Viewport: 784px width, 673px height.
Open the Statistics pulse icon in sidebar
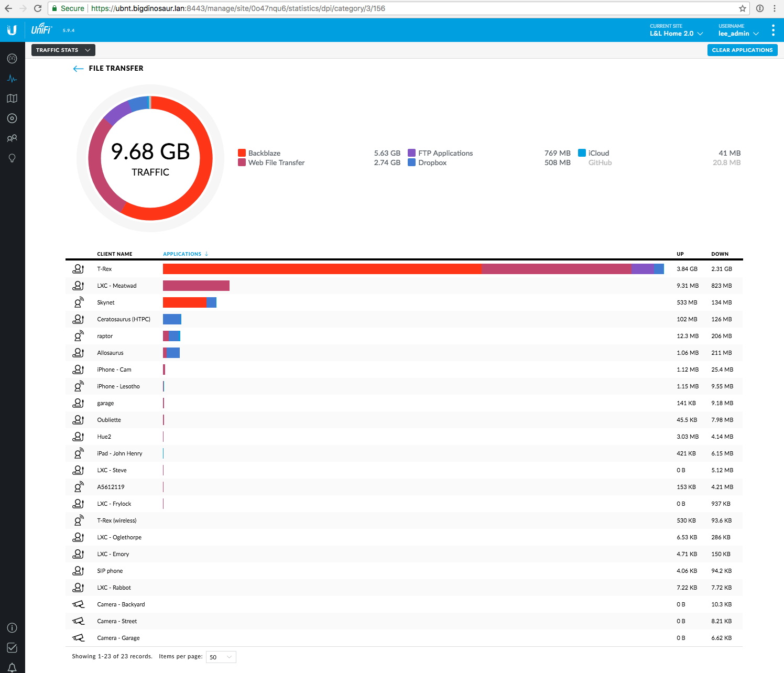[12, 79]
